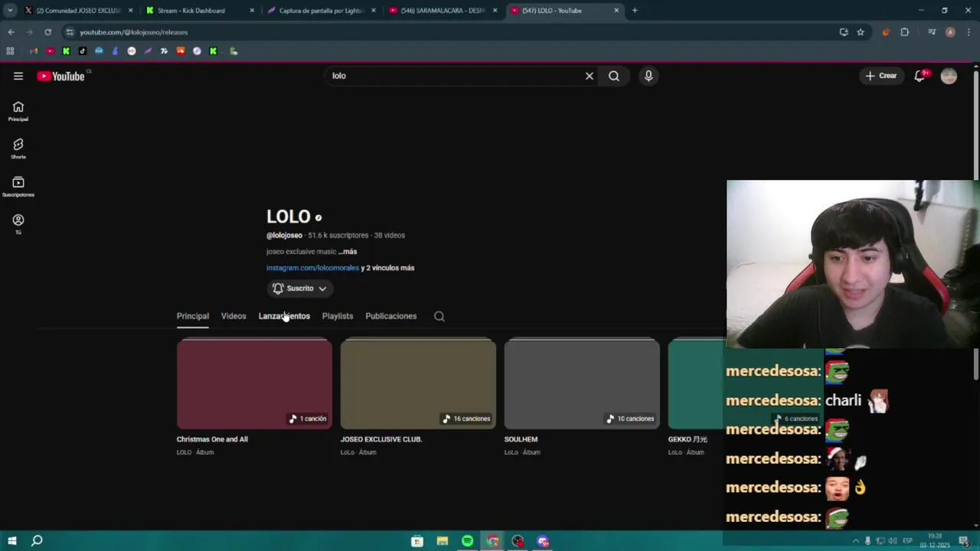
Task: Open the apps grid in bookmarks bar
Action: click(x=10, y=51)
